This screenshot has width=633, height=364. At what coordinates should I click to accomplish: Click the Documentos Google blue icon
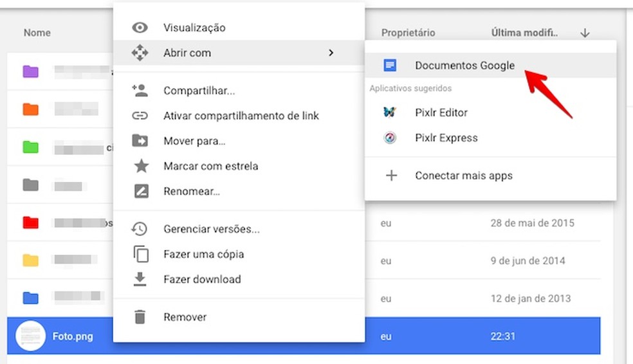pyautogui.click(x=390, y=66)
